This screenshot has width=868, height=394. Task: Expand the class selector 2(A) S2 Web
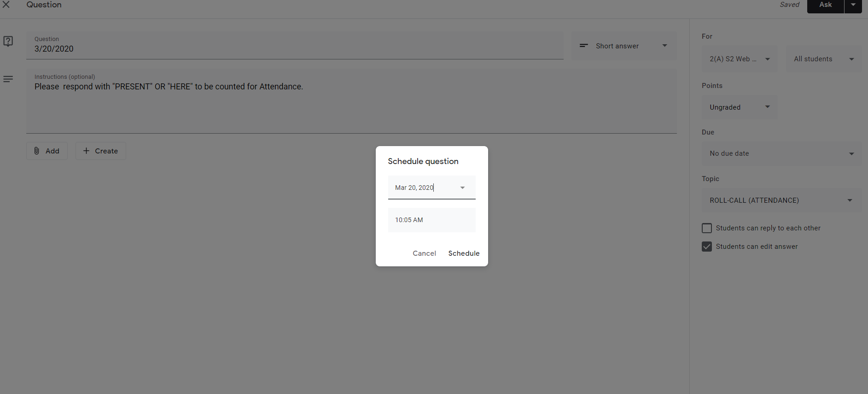click(x=739, y=59)
